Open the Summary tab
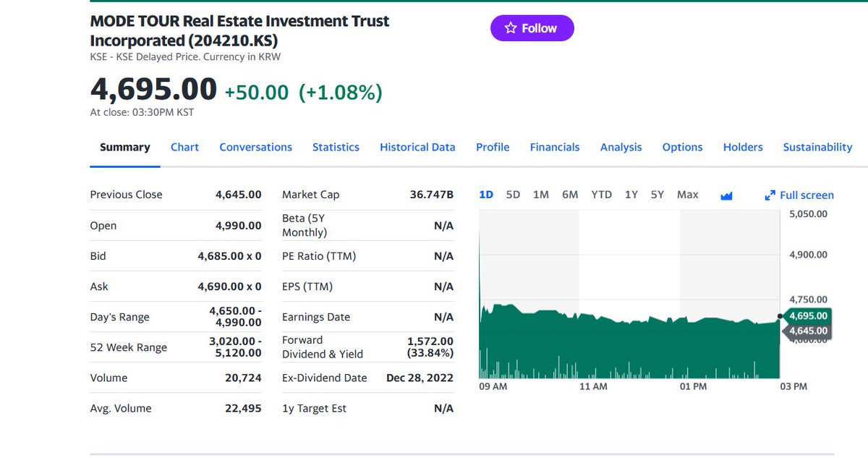 click(x=125, y=147)
